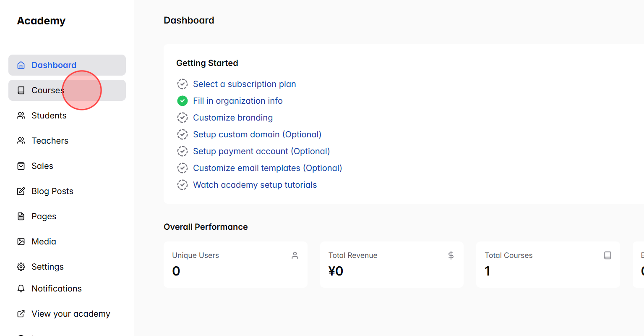
Task: Click the person icon on Unique Users card
Action: pos(295,255)
